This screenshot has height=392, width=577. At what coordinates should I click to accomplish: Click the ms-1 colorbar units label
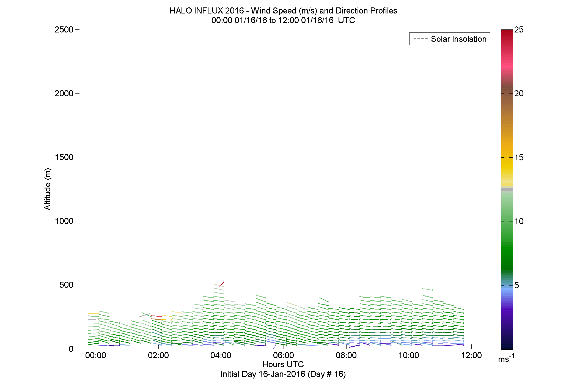pos(506,358)
